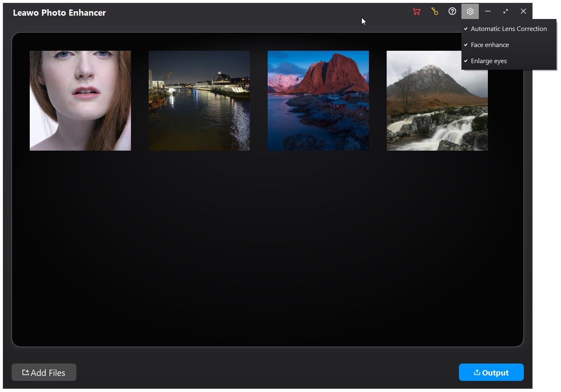This screenshot has width=561, height=392.
Task: Click the blue Output button label
Action: (495, 373)
